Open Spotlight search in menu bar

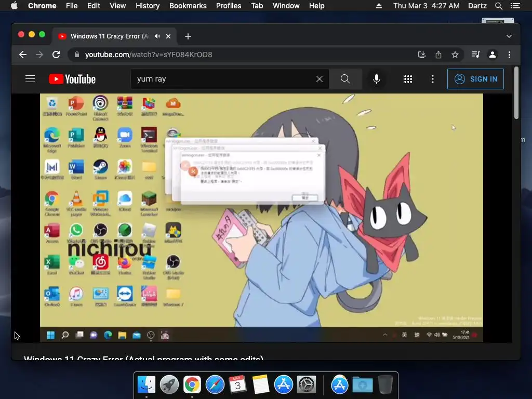498,6
